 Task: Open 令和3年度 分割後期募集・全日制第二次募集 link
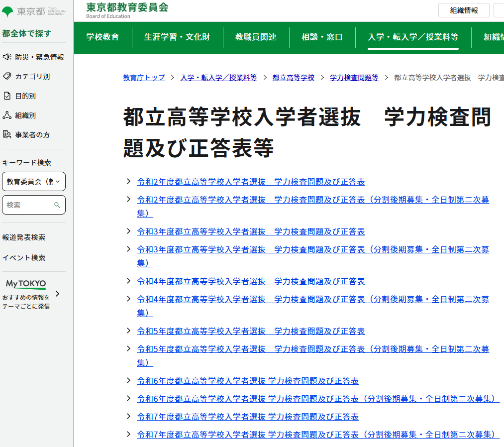313,256
